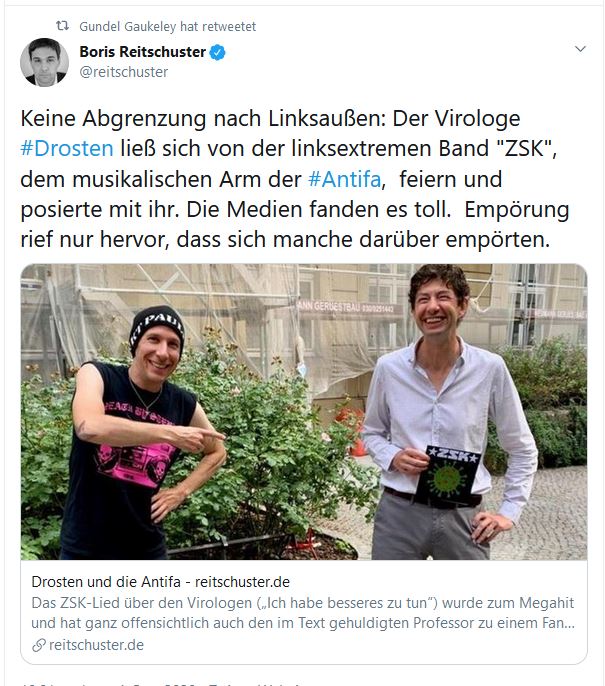Click the card title Drosten und die Antifa
This screenshot has width=605, height=686.
[x=161, y=582]
